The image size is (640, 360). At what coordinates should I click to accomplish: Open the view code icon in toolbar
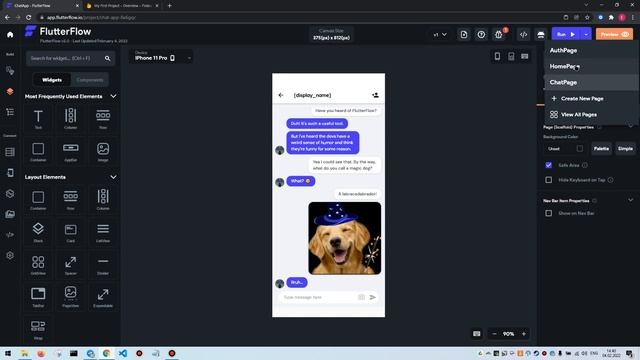[x=523, y=35]
